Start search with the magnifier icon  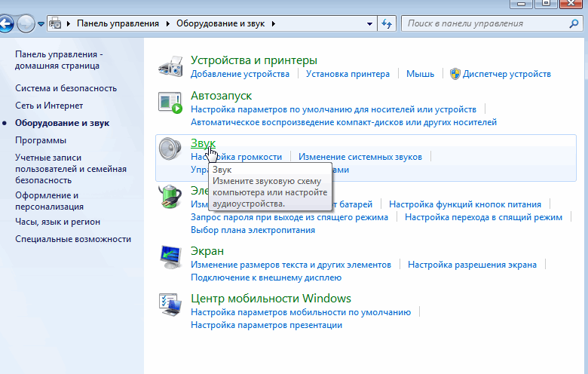coord(574,23)
